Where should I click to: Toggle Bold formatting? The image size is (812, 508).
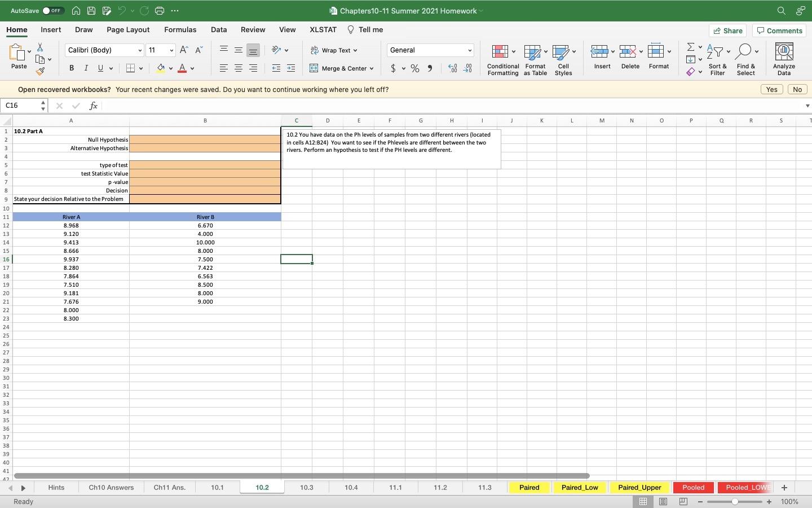[72, 68]
